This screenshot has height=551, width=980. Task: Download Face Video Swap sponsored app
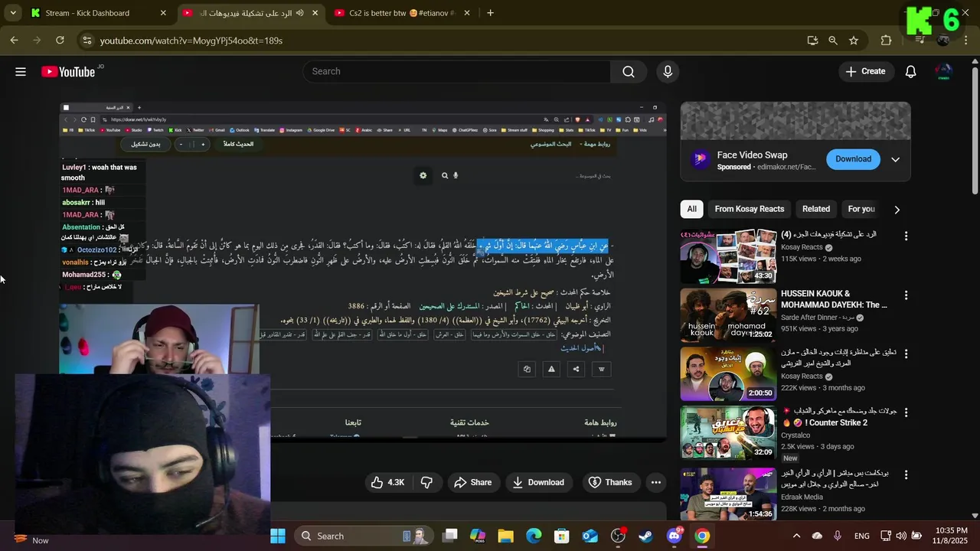click(x=853, y=159)
